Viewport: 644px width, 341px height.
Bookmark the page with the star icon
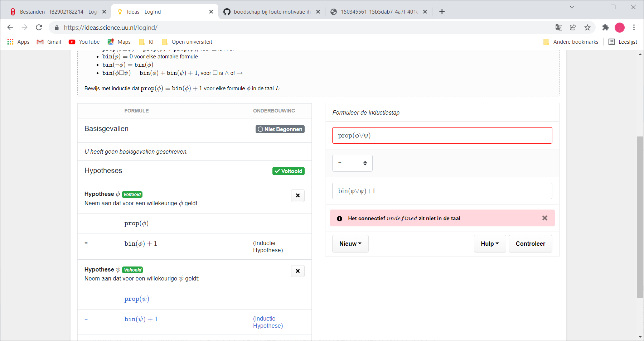coord(587,27)
